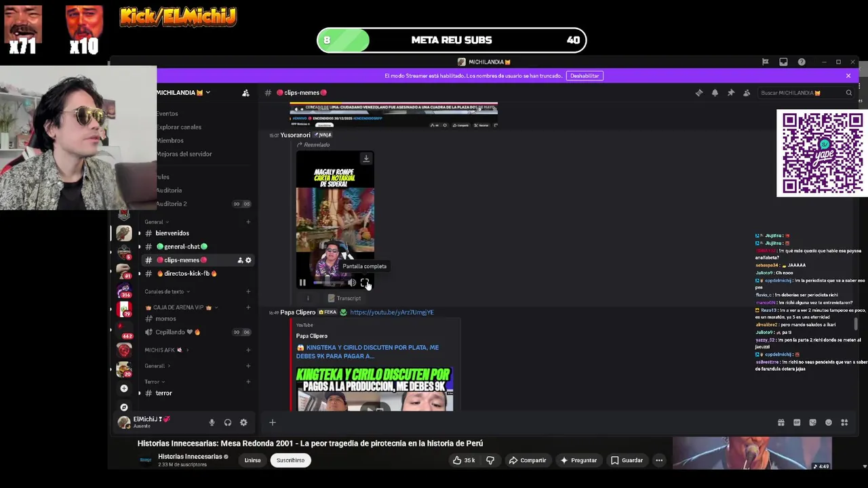Image resolution: width=868 pixels, height=488 pixels.
Task: Click the flag icon in Discord title bar
Action: click(765, 62)
